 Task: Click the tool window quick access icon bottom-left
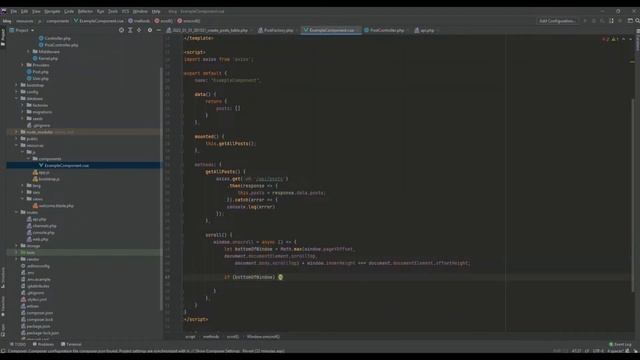click(x=3, y=351)
